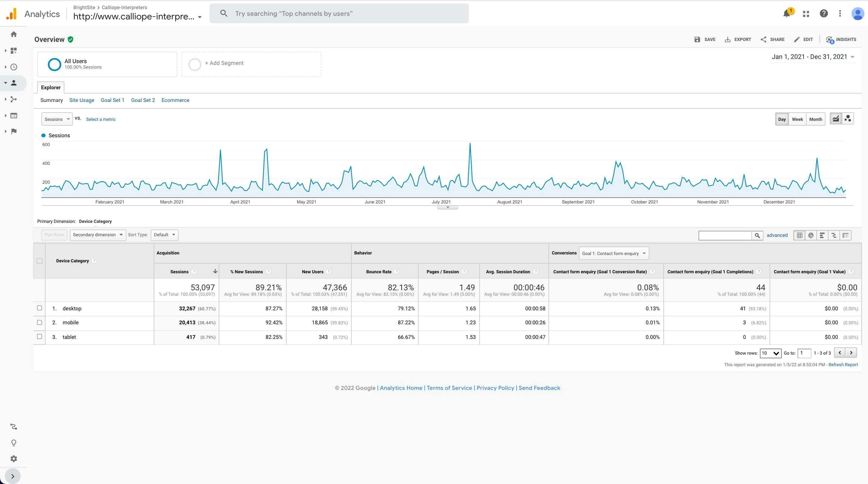Check the desktop row checkbox
The width and height of the screenshot is (868, 484).
click(39, 308)
